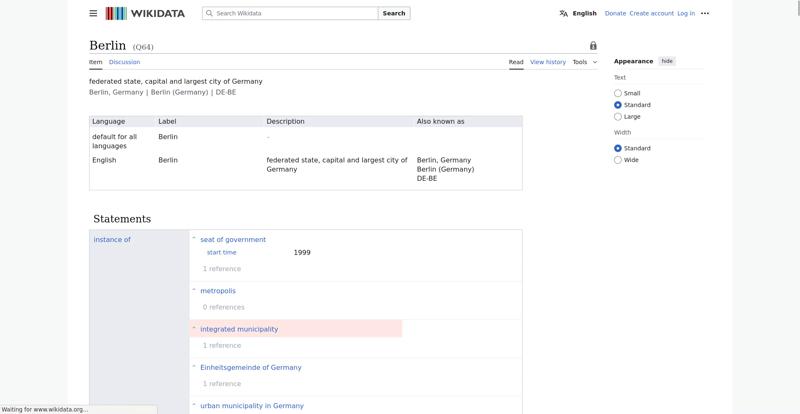Click the rank icon beside metropolis
The height and width of the screenshot is (414, 800).
click(194, 290)
